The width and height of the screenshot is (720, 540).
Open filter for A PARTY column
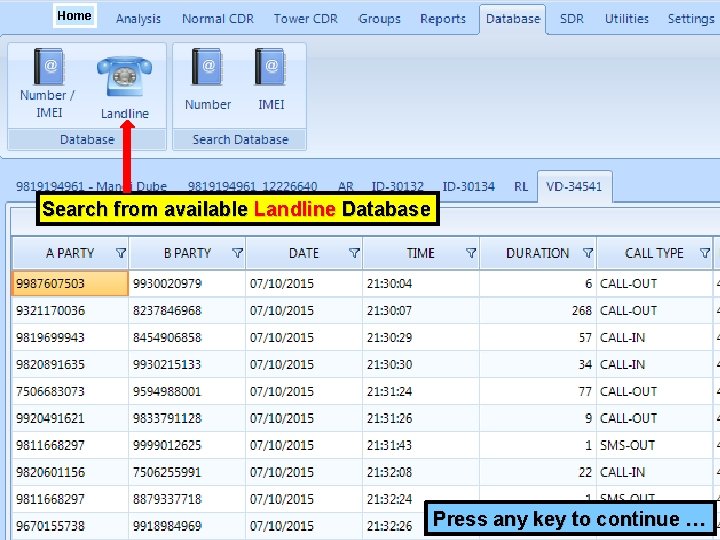tap(120, 253)
